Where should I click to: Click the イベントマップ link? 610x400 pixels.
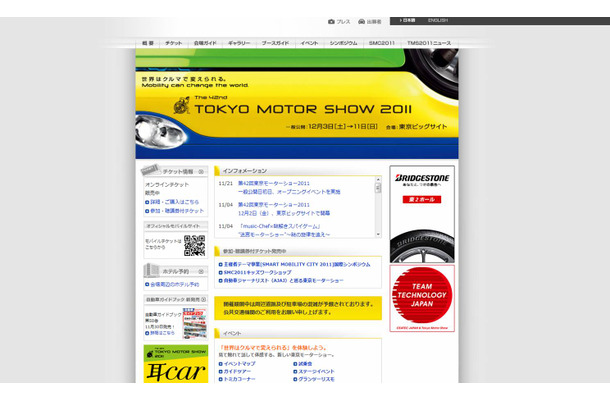(238, 363)
